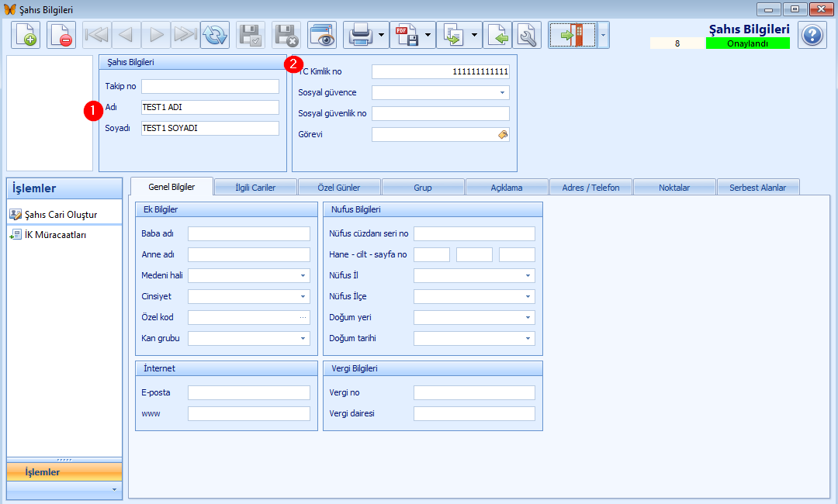
Task: Click the copy documents icon
Action: coord(453,35)
